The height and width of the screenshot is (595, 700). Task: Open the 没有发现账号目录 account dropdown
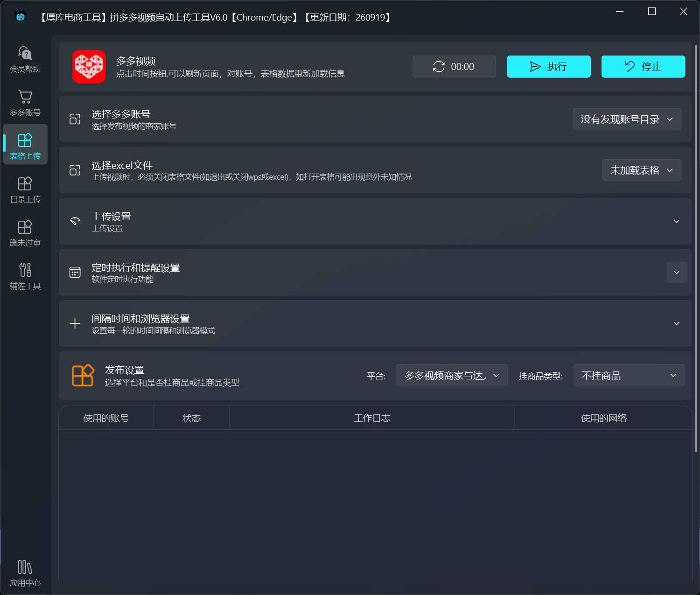tap(627, 119)
